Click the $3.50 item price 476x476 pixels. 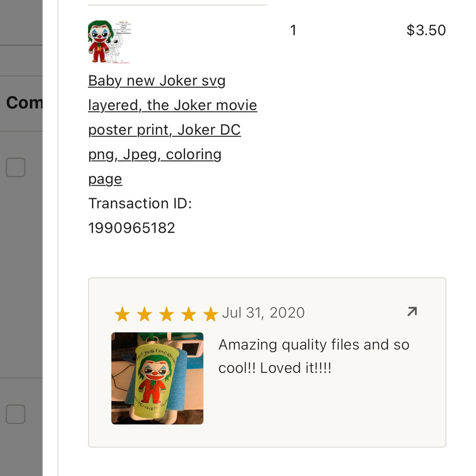click(x=426, y=30)
